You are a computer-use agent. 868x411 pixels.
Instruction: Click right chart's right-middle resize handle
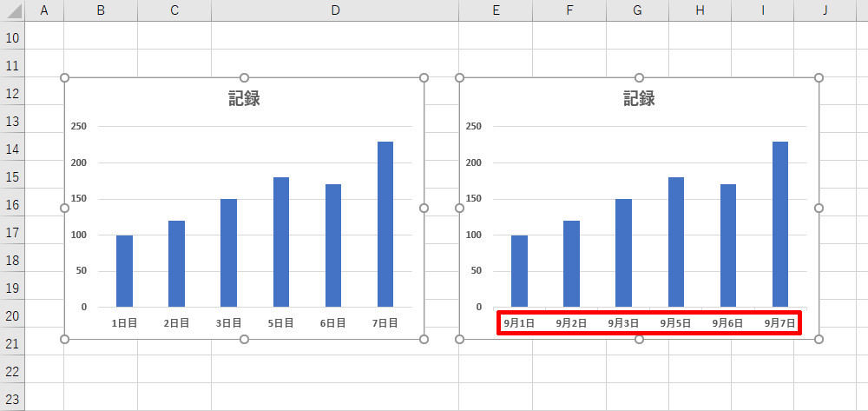click(819, 208)
